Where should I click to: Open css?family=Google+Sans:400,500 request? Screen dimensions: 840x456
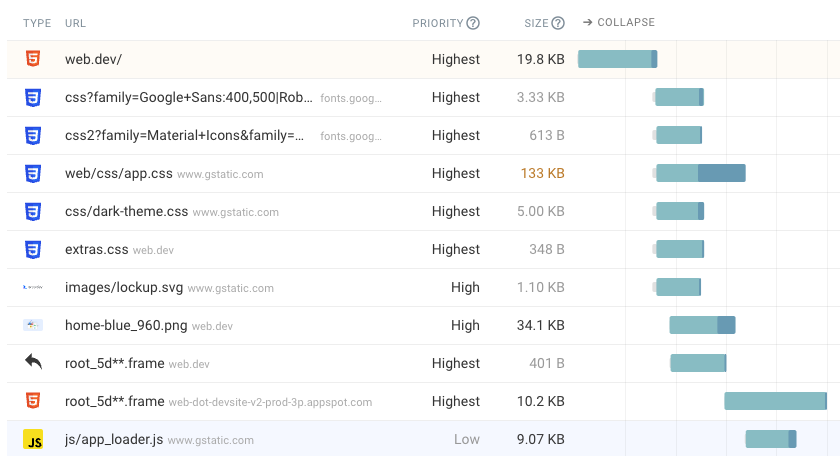pos(189,98)
